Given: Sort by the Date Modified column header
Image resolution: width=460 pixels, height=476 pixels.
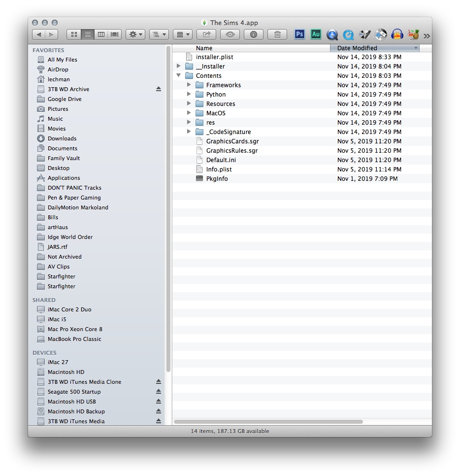Looking at the screenshot, I should [x=374, y=48].
